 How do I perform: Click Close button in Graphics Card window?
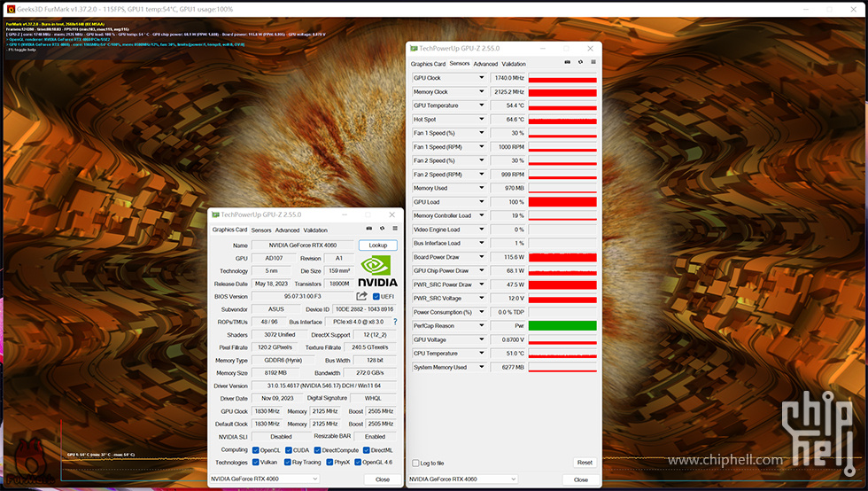click(x=383, y=479)
